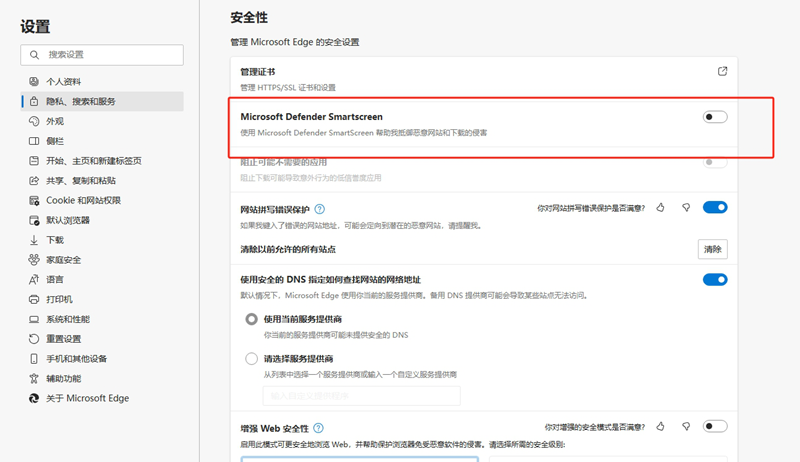Click the accessibility icon beside 辅助功能
This screenshot has height=462, width=800.
pyautogui.click(x=34, y=378)
